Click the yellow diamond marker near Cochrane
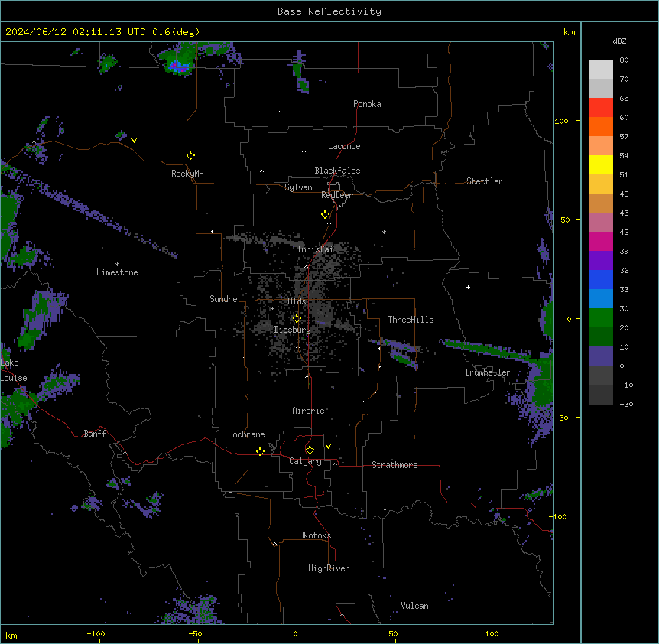This screenshot has width=659, height=644. [x=260, y=451]
